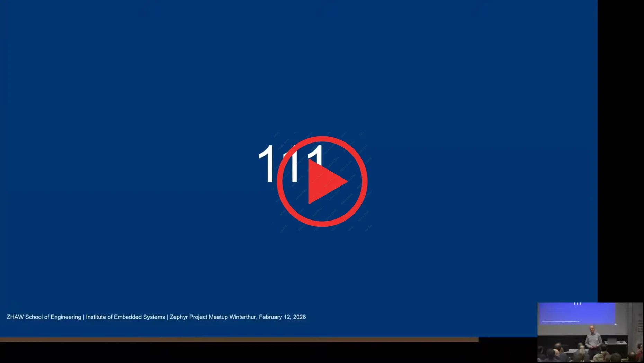The height and width of the screenshot is (363, 644).
Task: Click 'Institute of Embedded Systems' in the footer
Action: [125, 317]
